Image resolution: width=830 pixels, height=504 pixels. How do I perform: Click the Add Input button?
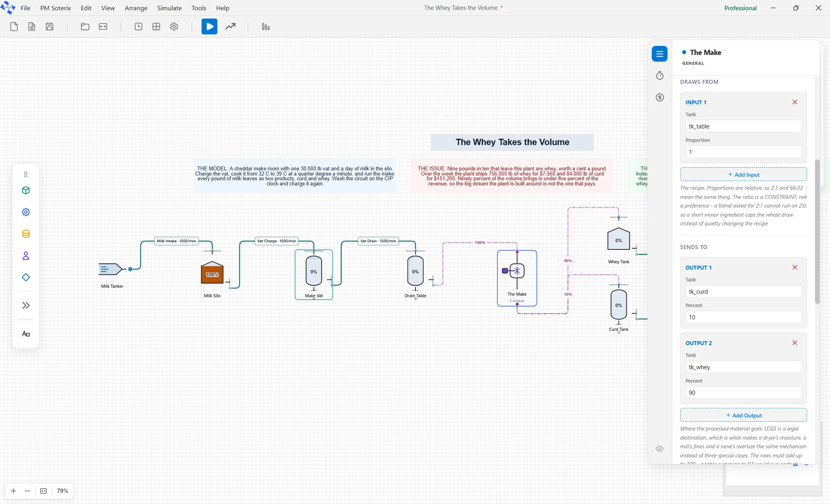click(743, 174)
